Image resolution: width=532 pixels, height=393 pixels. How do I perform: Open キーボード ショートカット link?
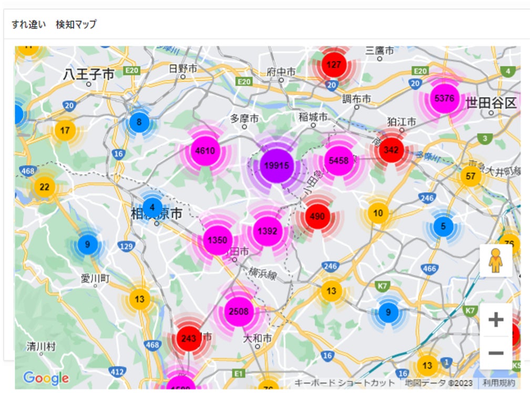pyautogui.click(x=344, y=383)
